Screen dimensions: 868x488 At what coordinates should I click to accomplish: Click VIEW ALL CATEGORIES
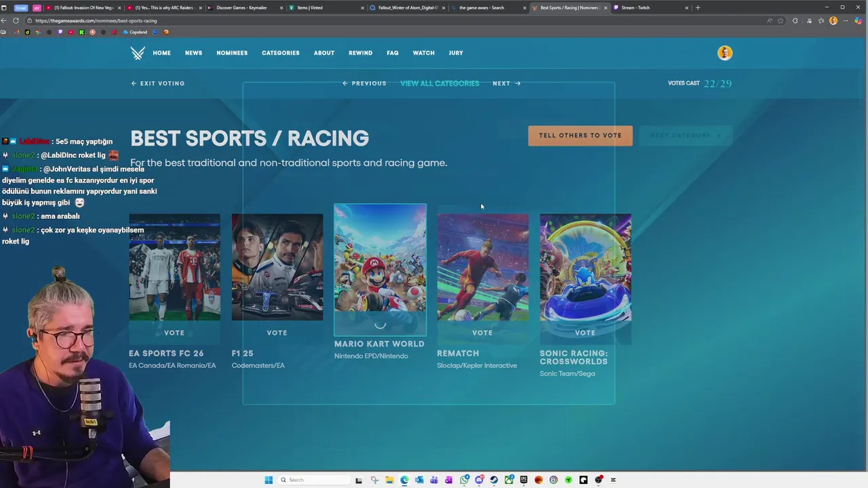coord(439,83)
